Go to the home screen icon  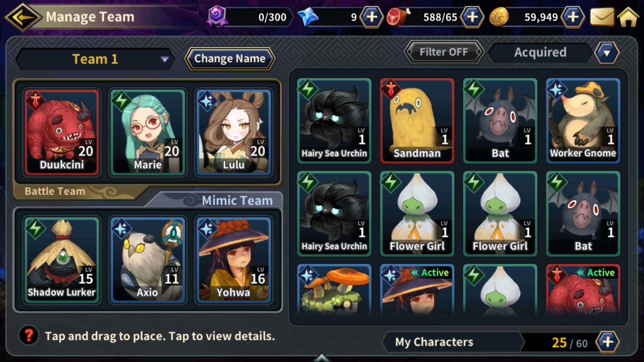(628, 17)
